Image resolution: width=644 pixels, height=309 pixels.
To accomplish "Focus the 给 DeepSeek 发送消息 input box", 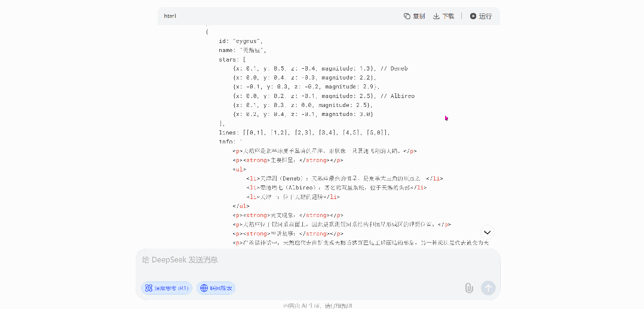I will point(317,260).
